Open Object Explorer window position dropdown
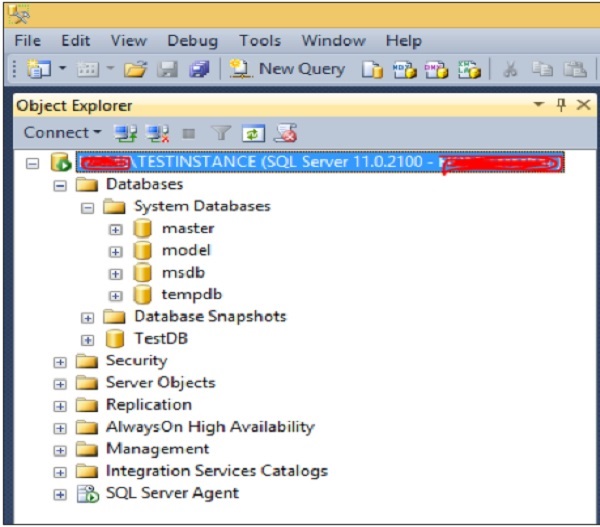The height and width of the screenshot is (527, 600). coord(539,104)
